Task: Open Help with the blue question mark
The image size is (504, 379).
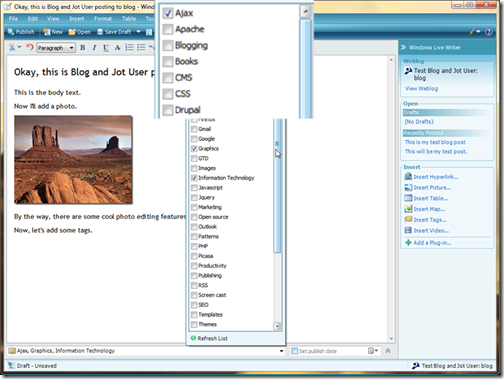Action: click(489, 32)
